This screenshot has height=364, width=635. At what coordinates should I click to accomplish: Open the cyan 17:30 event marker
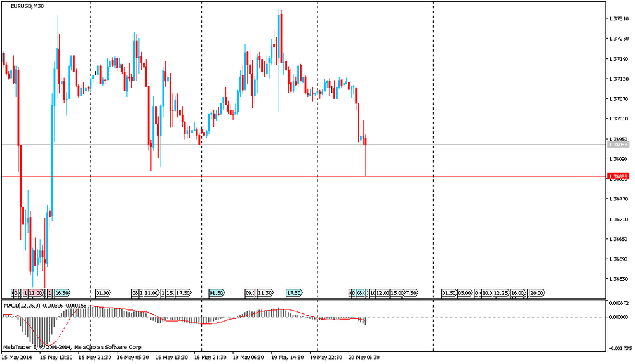point(294,293)
